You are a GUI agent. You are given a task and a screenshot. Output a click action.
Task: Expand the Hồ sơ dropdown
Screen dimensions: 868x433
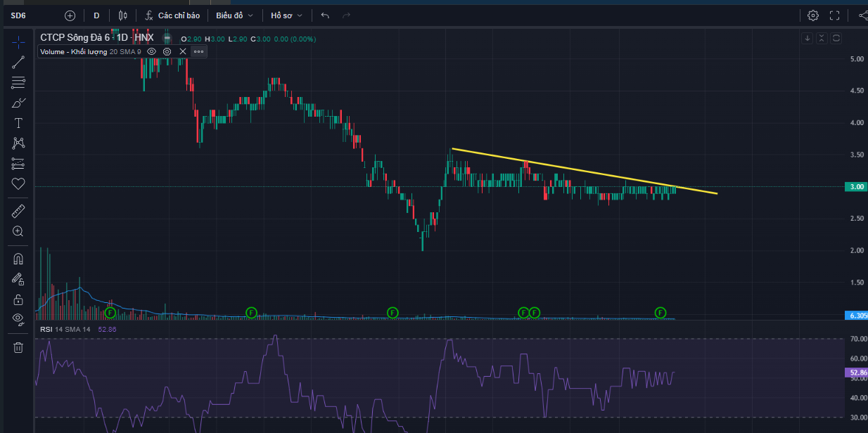(287, 15)
